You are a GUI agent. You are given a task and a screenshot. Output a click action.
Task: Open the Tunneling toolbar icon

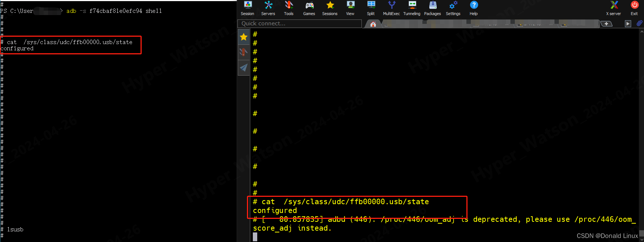[412, 8]
